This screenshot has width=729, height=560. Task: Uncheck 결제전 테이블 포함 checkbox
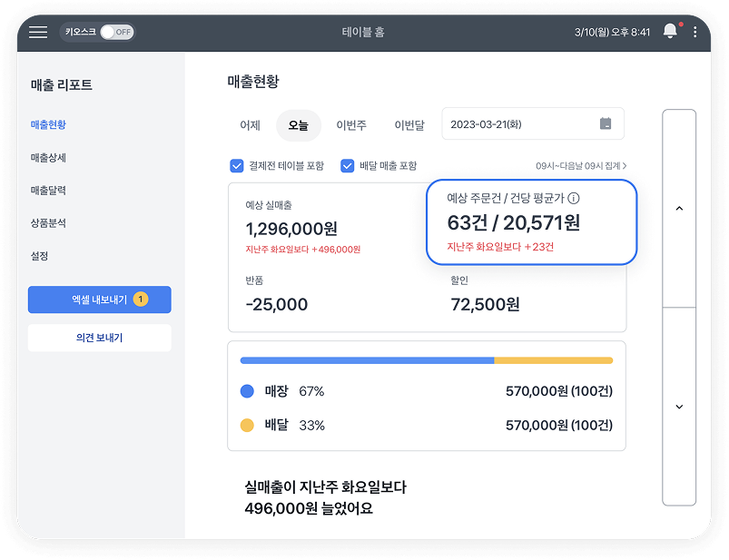pos(237,166)
